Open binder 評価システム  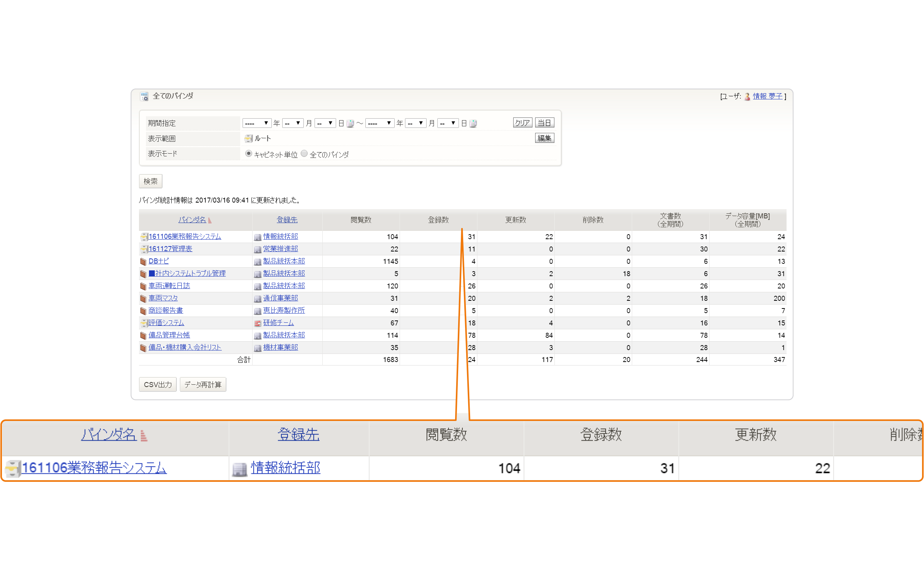coord(166,323)
